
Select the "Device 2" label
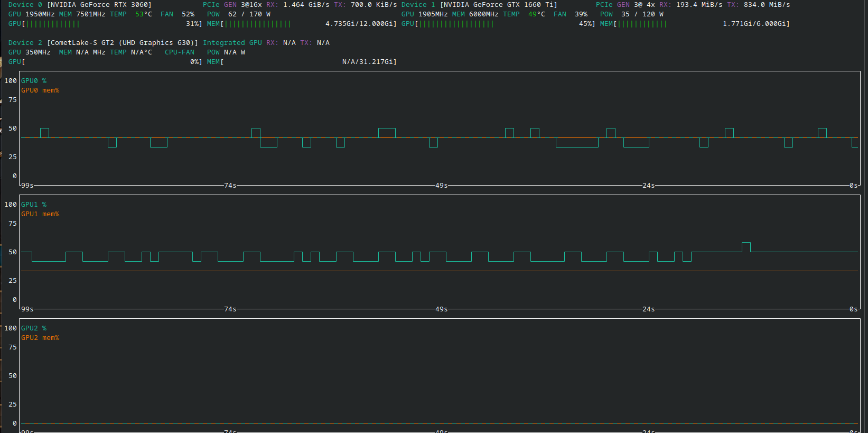[x=25, y=43]
